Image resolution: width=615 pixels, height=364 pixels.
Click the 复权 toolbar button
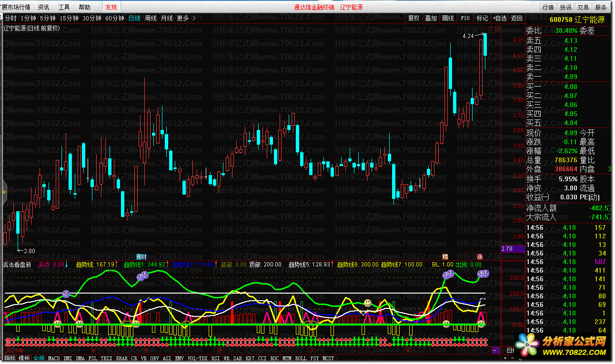pos(414,19)
